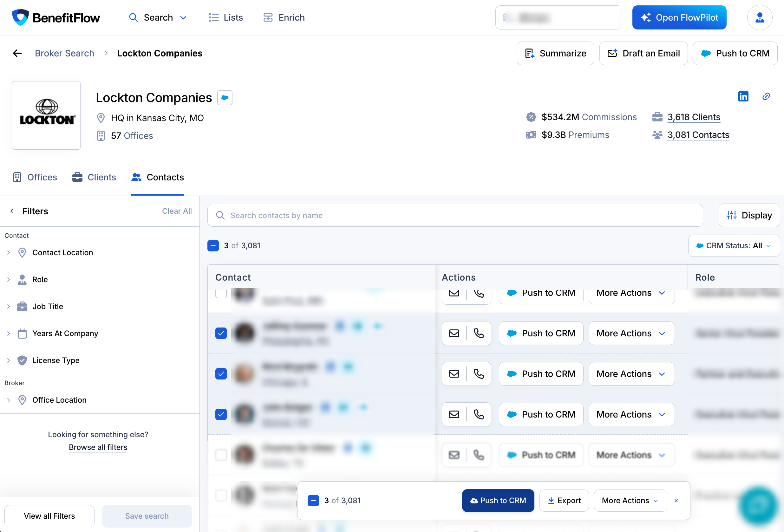Click the Export button in bottom bar

tap(564, 501)
